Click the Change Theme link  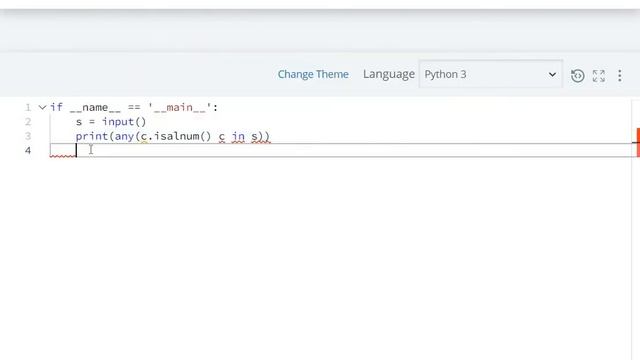tap(313, 74)
